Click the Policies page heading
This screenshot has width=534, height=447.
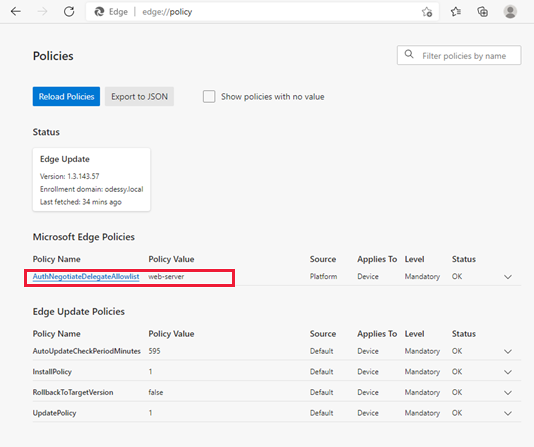53,56
